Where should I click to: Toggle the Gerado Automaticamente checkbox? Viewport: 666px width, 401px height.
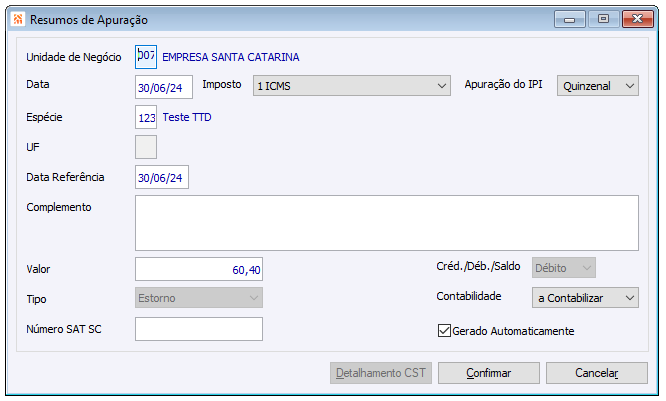[x=445, y=331]
